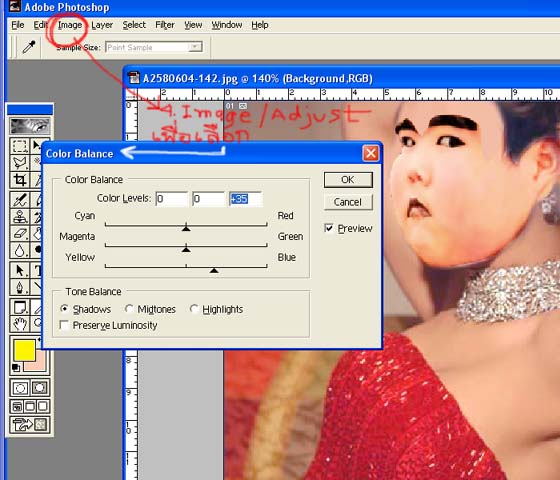This screenshot has height=480, width=560.
Task: Click OK in Color Balance dialog
Action: 348,180
